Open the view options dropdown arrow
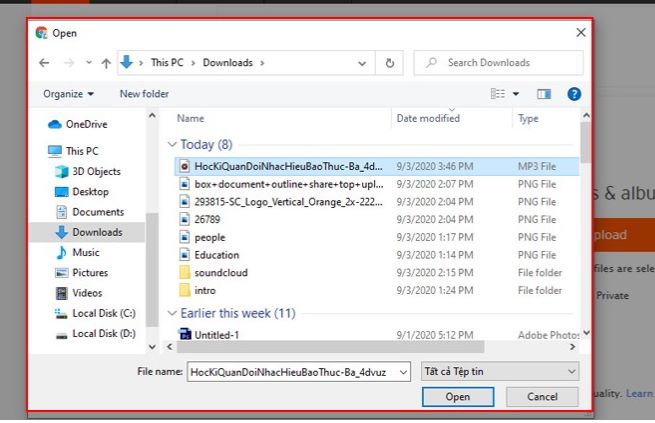 pyautogui.click(x=516, y=94)
